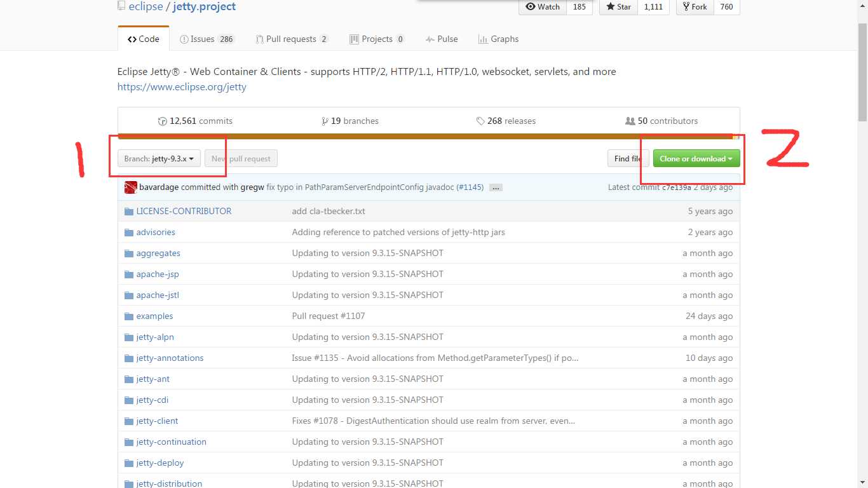The height and width of the screenshot is (488, 868).
Task: Open the 'Adding reference to patched versions' commit
Action: click(398, 232)
